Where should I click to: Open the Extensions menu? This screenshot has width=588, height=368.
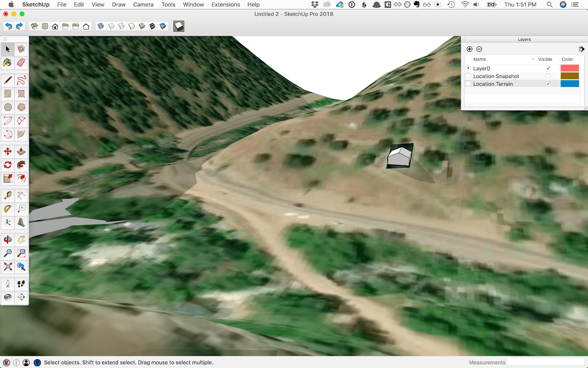coord(225,5)
